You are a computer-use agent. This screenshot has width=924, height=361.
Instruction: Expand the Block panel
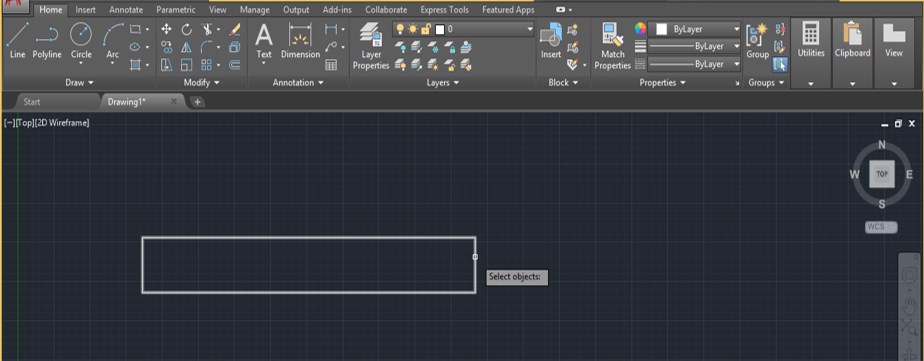(x=563, y=83)
